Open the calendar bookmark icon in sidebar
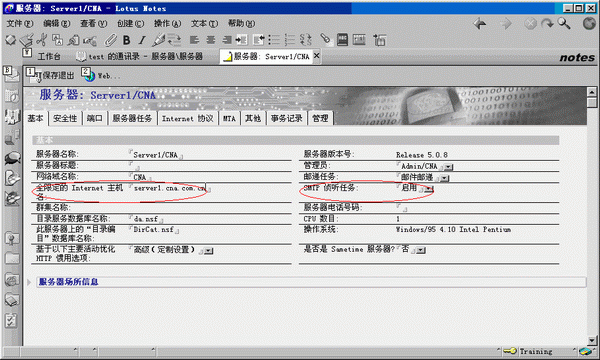Viewport: 600px width, 360px height. pos(12,96)
